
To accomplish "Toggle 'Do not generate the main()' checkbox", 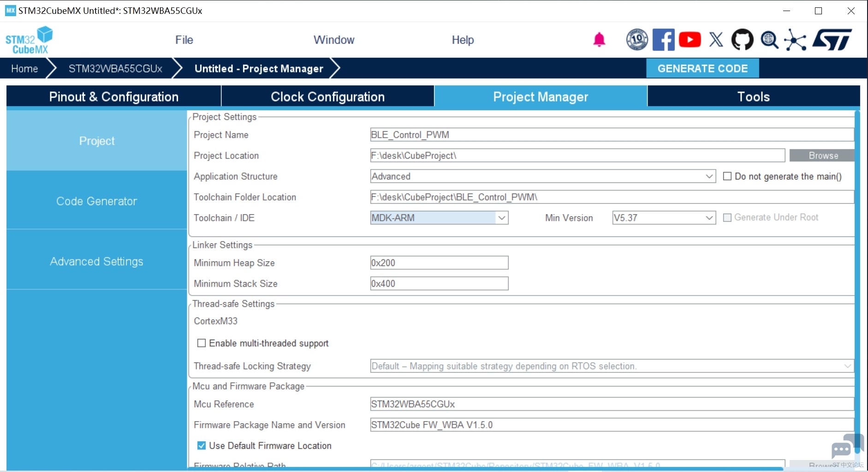I will [x=727, y=176].
